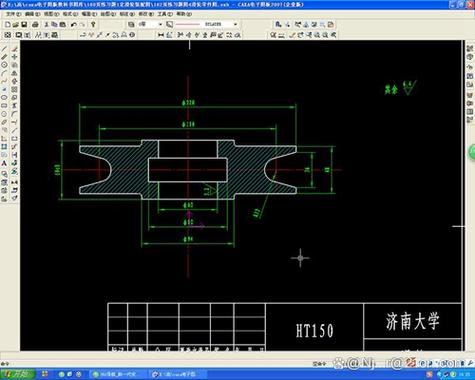475x380 pixels.
Task: Open the Help menu in the menu bar
Action: [x=184, y=14]
